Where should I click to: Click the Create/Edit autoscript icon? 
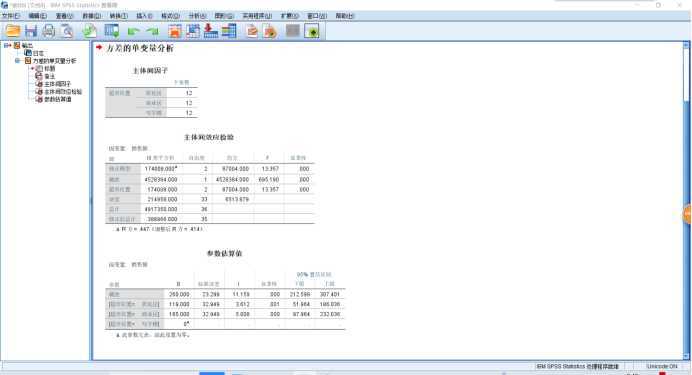(x=252, y=31)
